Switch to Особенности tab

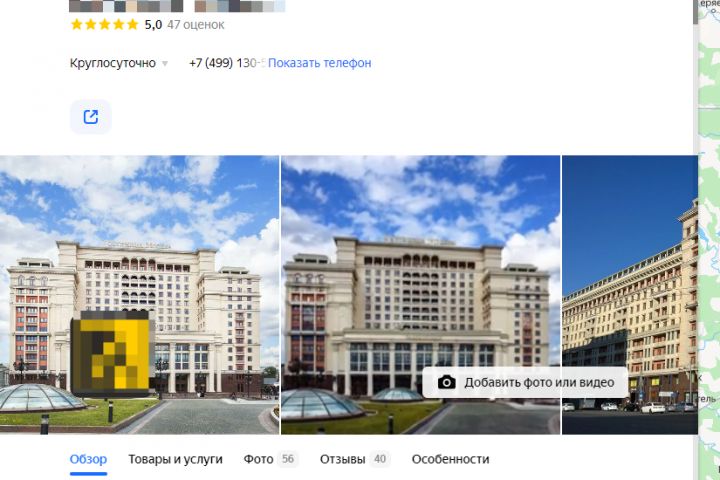pyautogui.click(x=450, y=459)
